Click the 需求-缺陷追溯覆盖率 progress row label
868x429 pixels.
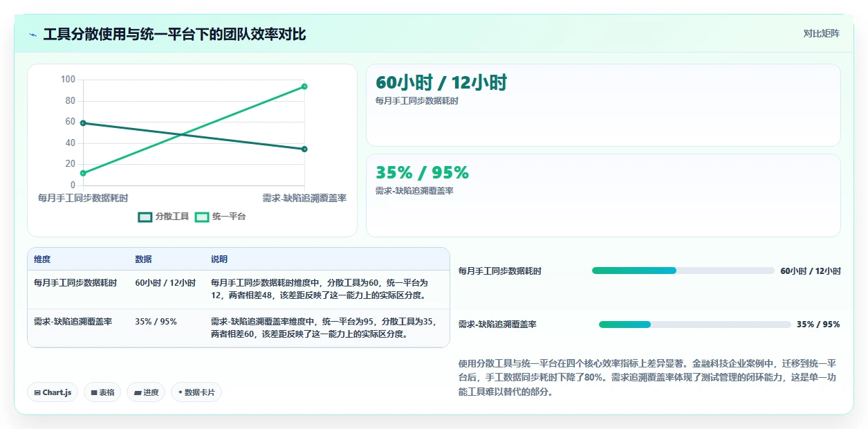pos(497,325)
